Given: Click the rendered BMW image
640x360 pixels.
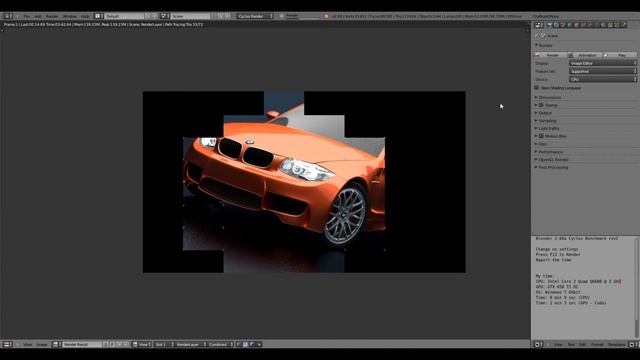Looking at the screenshot, I should [x=304, y=182].
